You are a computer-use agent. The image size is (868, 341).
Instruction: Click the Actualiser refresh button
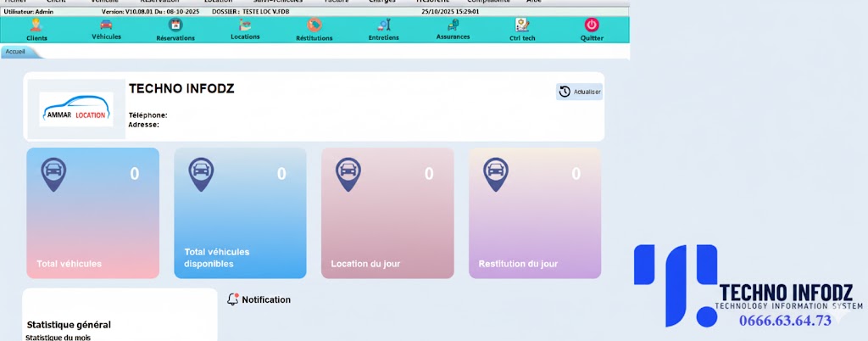click(x=580, y=92)
